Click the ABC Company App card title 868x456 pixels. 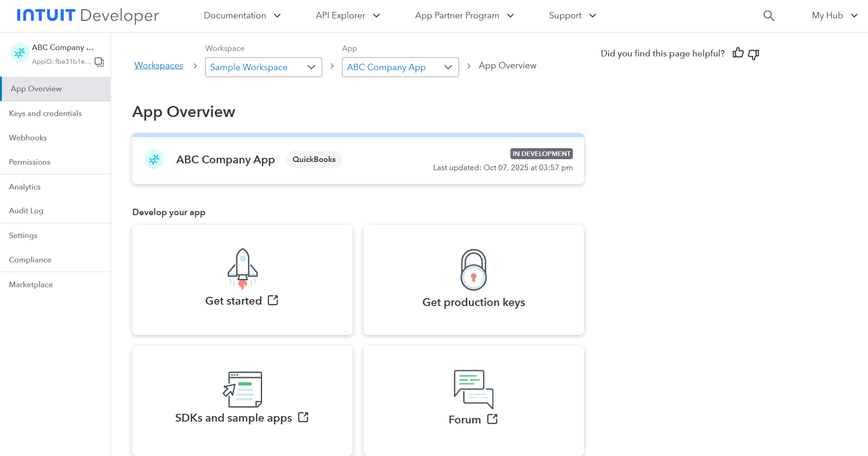pyautogui.click(x=225, y=160)
